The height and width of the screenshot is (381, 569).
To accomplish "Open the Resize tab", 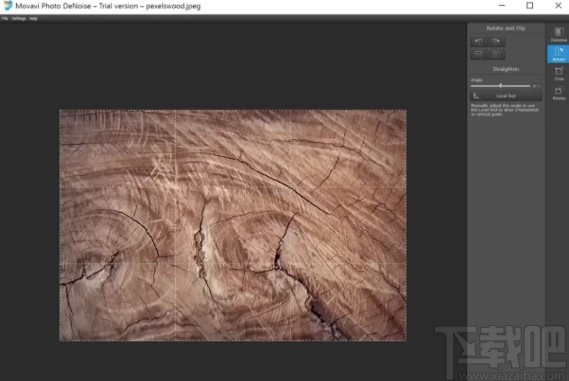I will pos(558,93).
